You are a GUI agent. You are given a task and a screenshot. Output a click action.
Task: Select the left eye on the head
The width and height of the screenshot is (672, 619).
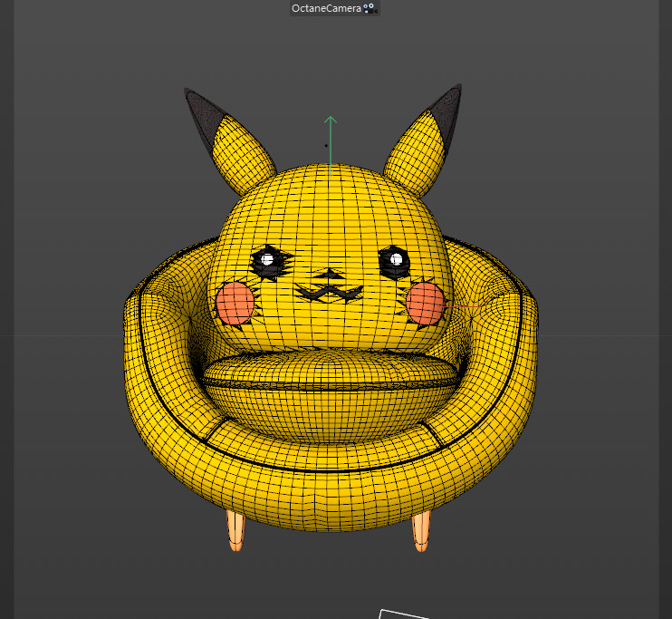[269, 261]
